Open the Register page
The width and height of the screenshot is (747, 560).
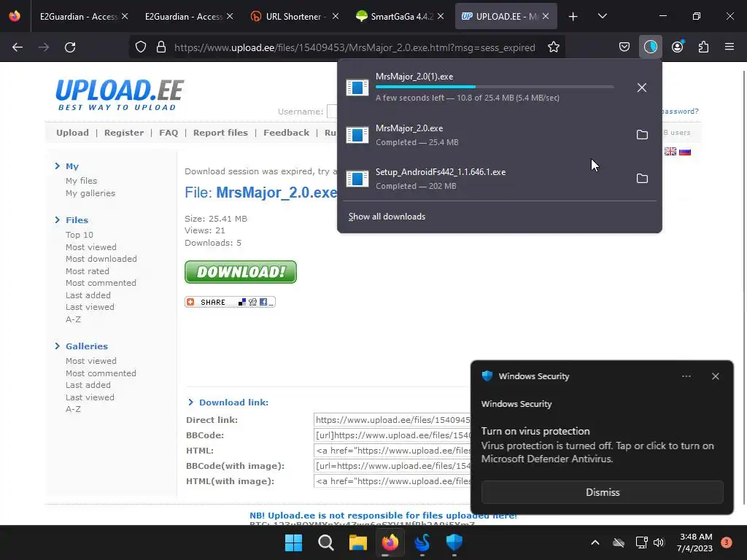[x=124, y=133]
